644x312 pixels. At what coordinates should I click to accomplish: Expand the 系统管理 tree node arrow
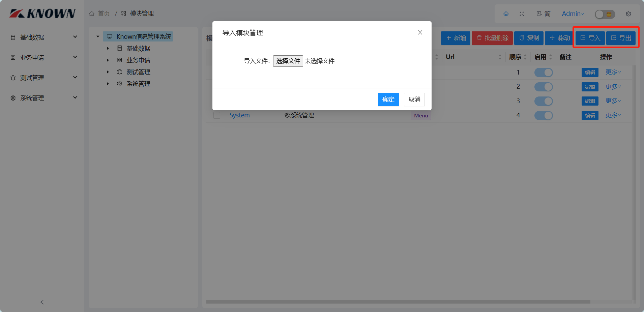click(x=108, y=84)
